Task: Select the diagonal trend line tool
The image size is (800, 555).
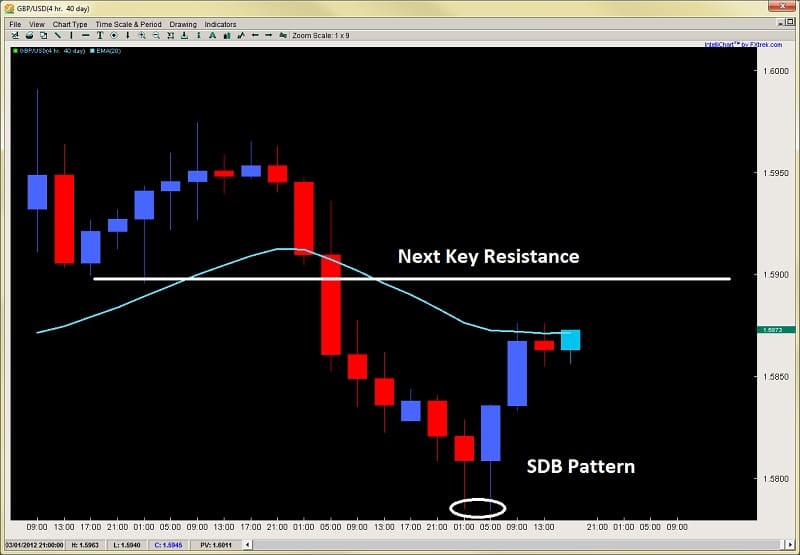Action: click(58, 36)
